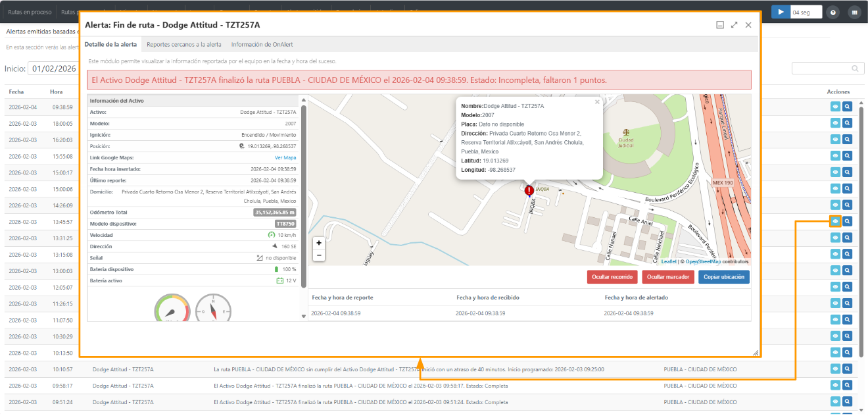Click the magnifier action for the 09:58:17 row
This screenshot has width=868, height=416.
coord(848,386)
